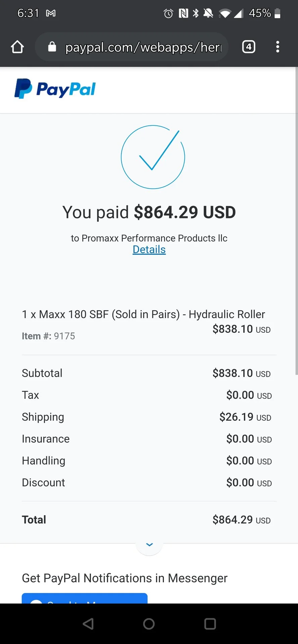Tap the blue Messenger button at the bottom
The image size is (298, 644).
(85, 598)
